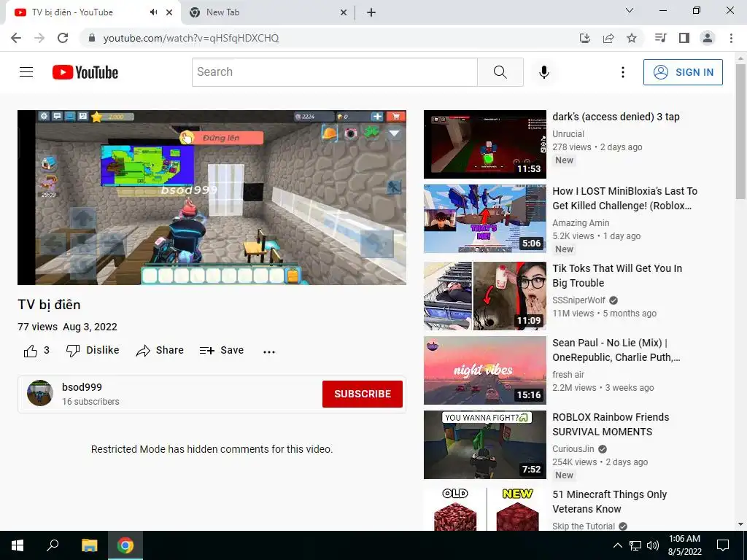Close the YouTube tab
747x560 pixels.
point(169,13)
